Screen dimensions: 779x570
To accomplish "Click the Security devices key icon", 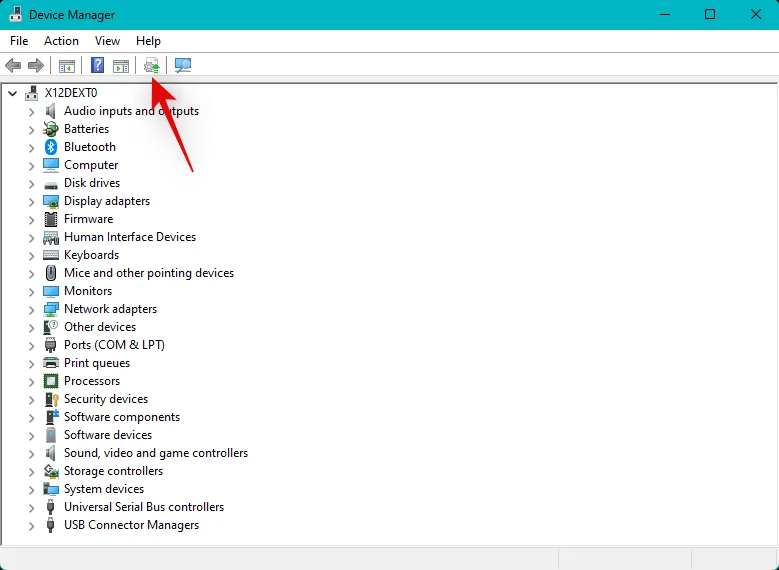I will [x=52, y=399].
